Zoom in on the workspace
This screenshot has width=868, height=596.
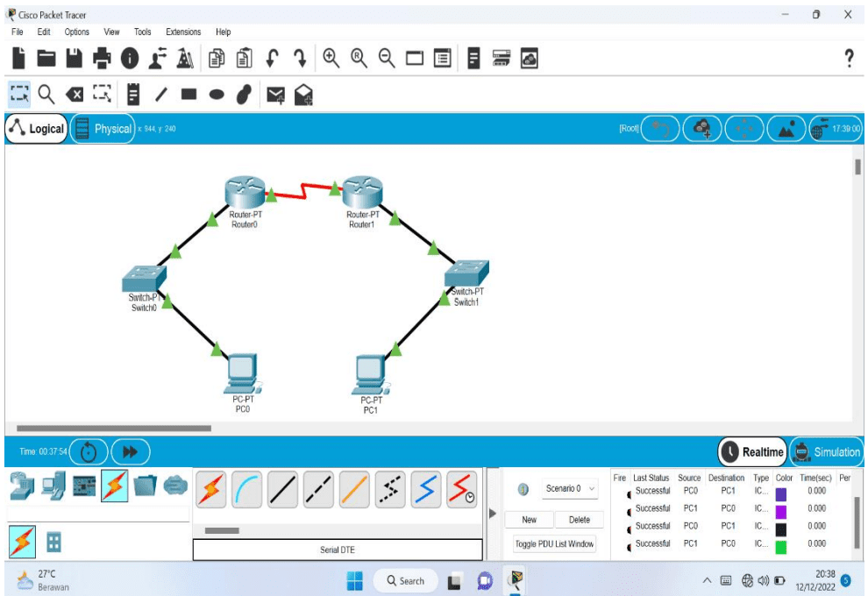click(x=331, y=58)
